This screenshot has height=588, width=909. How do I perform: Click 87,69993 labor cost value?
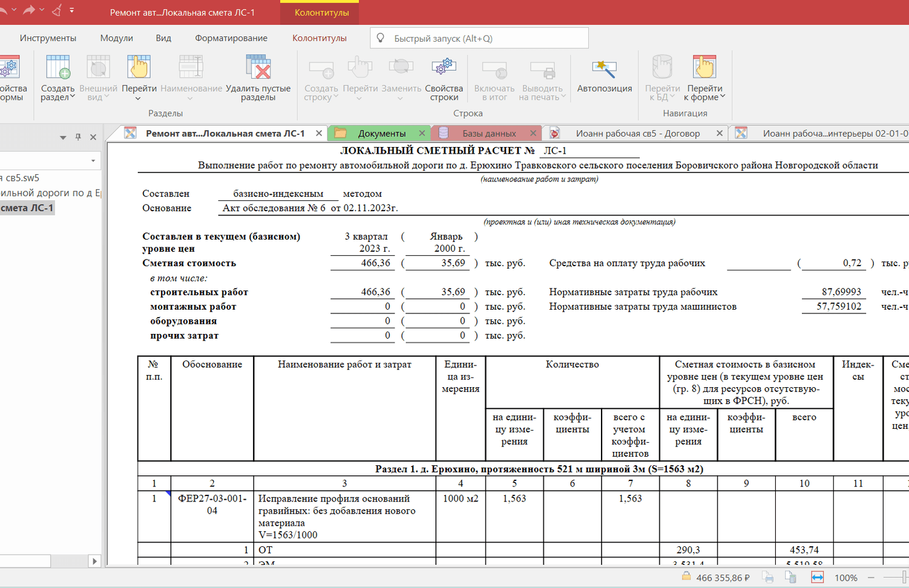coord(841,292)
